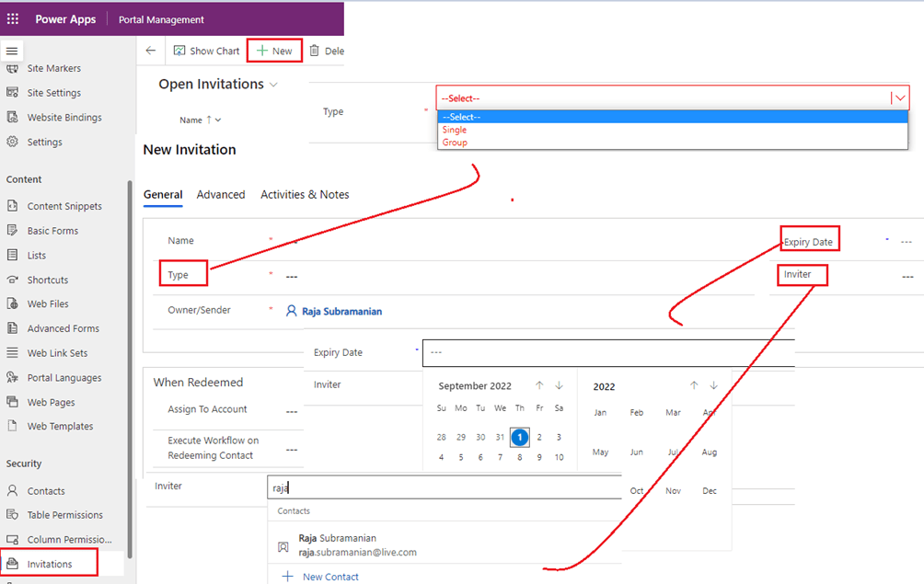Open Table Permissions in the sidebar

click(64, 515)
